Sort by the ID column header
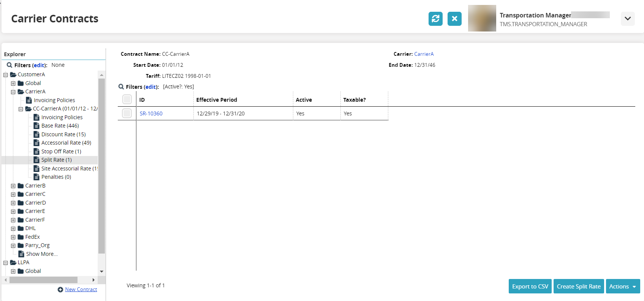 coord(142,100)
